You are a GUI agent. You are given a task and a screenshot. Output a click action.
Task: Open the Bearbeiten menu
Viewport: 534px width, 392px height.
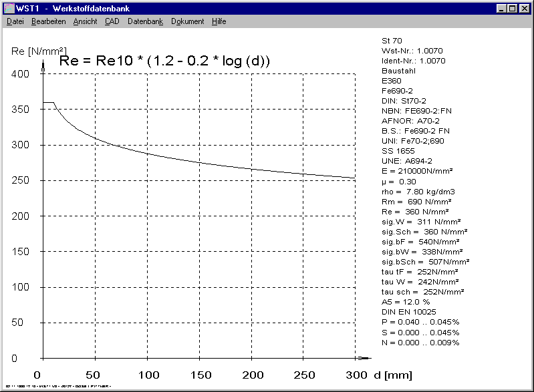tap(48, 21)
